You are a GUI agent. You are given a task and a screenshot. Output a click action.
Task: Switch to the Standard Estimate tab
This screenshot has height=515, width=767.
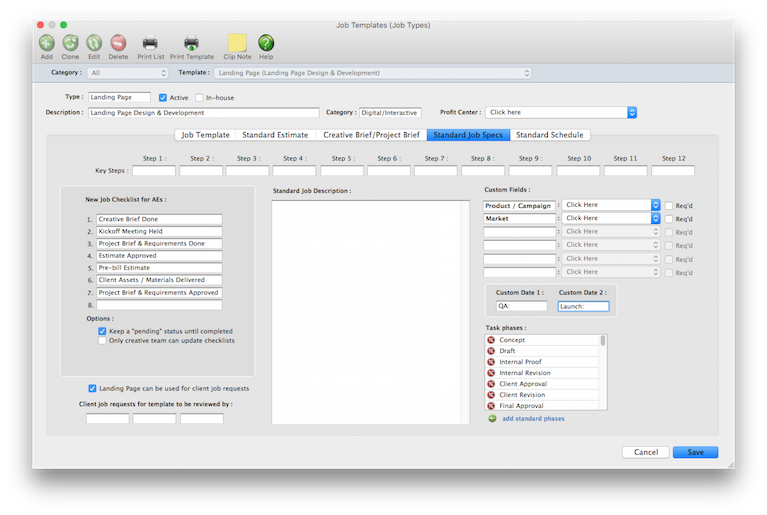[276, 135]
